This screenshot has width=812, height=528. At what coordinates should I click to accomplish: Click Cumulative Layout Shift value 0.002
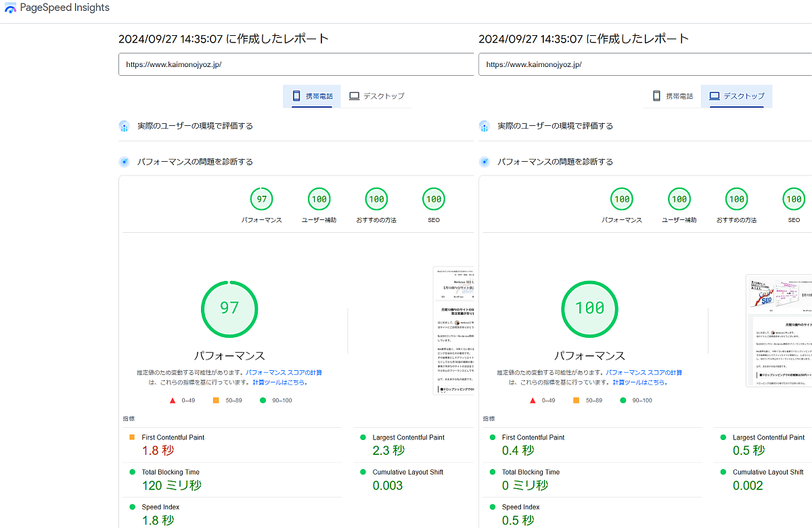[748, 485]
